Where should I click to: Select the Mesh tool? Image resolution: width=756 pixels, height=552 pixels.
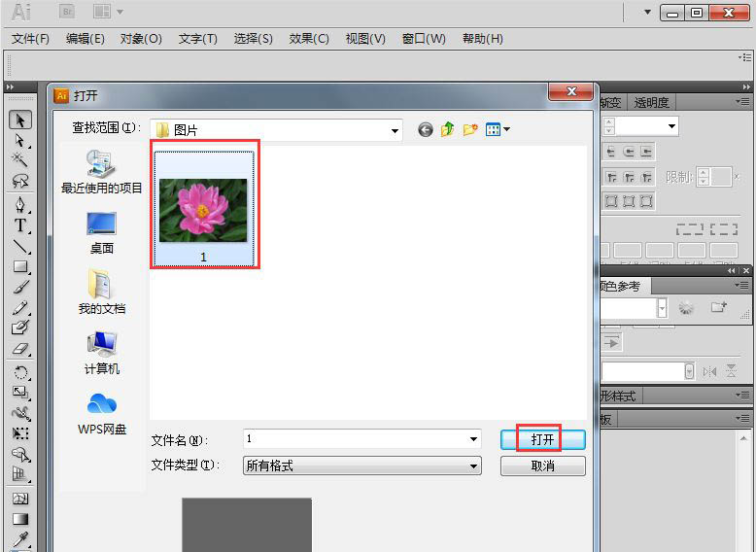click(x=20, y=498)
